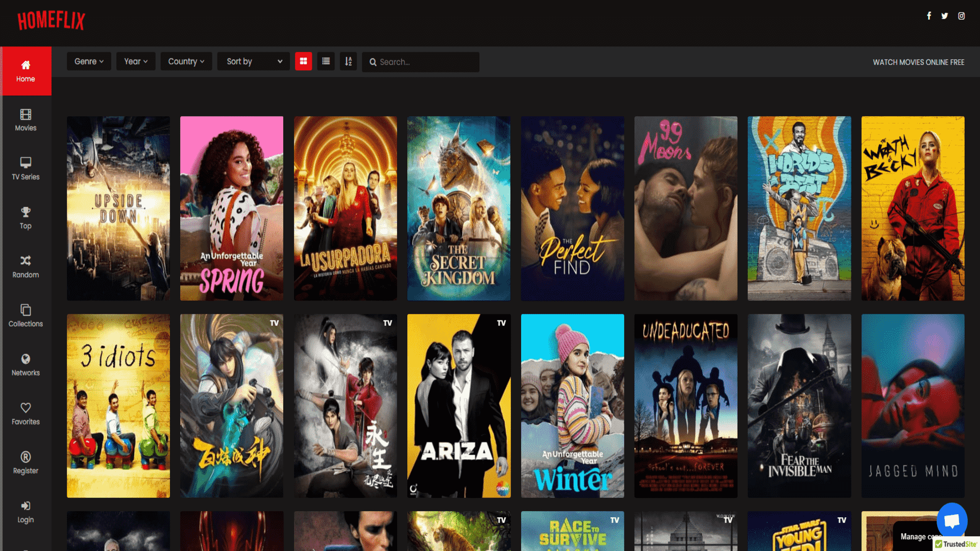Viewport: 980px width, 551px height.
Task: Open the Facebook social icon
Action: (x=929, y=16)
